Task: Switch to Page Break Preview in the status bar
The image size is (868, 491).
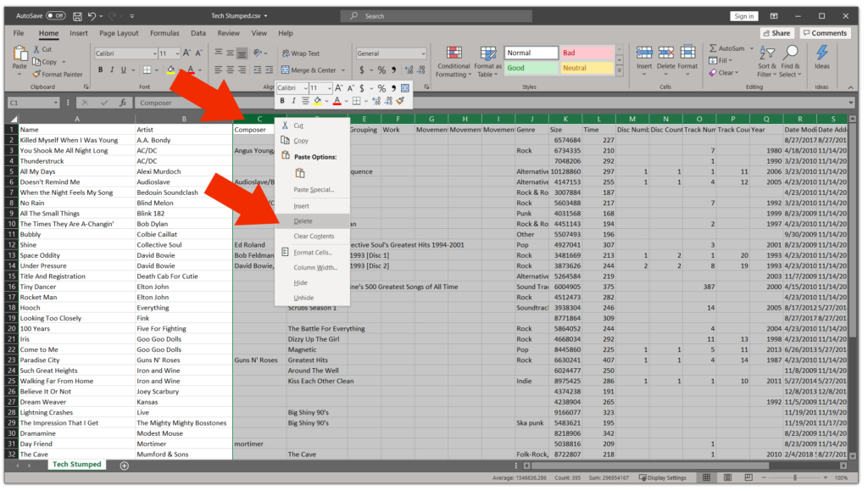Action: (x=748, y=477)
